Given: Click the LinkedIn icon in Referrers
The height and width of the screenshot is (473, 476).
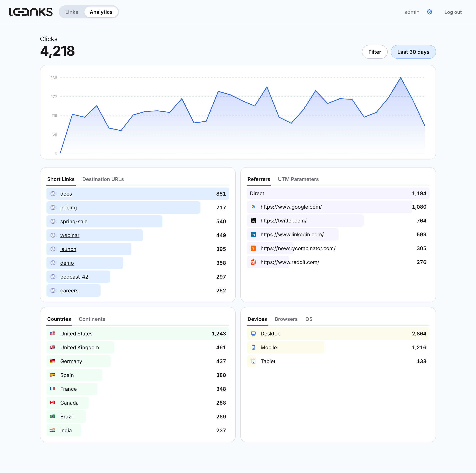Looking at the screenshot, I should coord(253,234).
